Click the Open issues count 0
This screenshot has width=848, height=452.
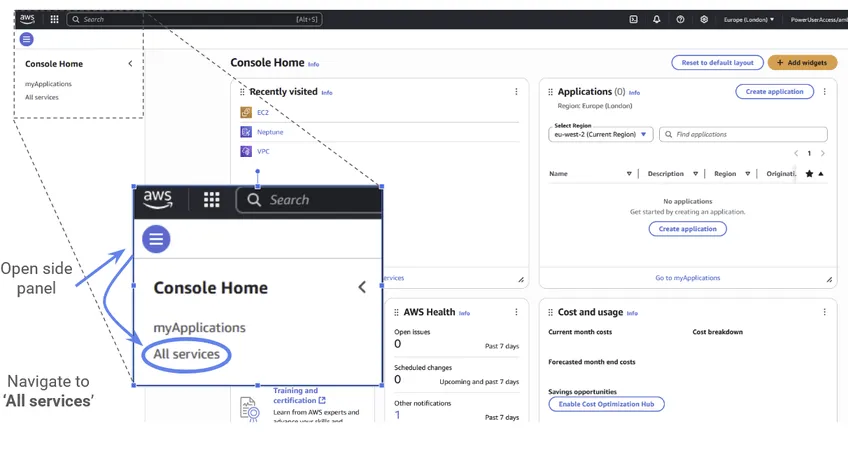398,344
